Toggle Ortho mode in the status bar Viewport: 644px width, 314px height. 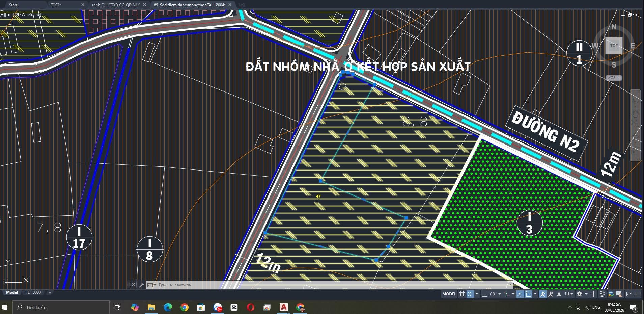(484, 294)
